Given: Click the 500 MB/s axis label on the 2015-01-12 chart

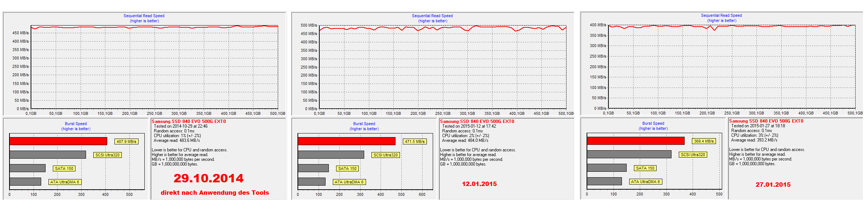Looking at the screenshot, I should coord(309,25).
